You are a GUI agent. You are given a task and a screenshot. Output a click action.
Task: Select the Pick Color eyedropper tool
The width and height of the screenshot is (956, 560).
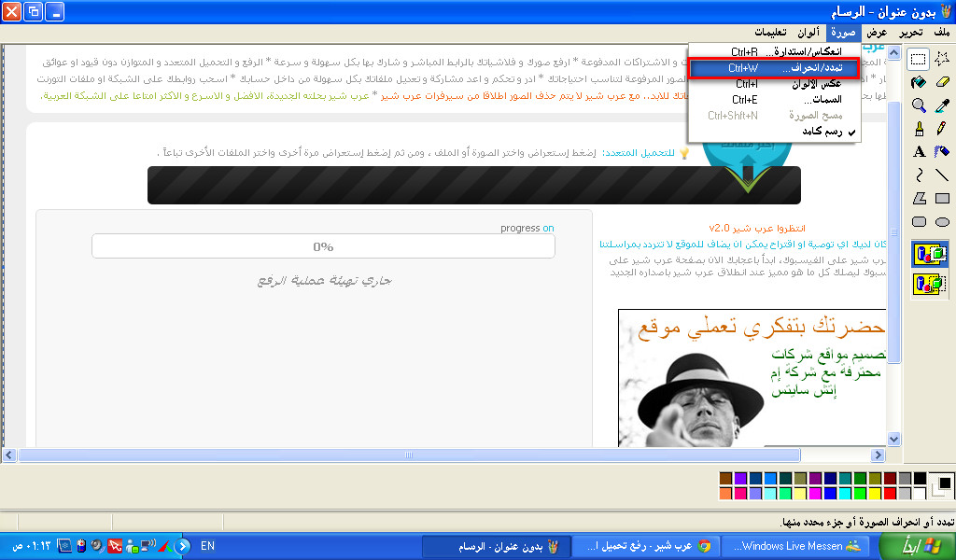pyautogui.click(x=942, y=105)
